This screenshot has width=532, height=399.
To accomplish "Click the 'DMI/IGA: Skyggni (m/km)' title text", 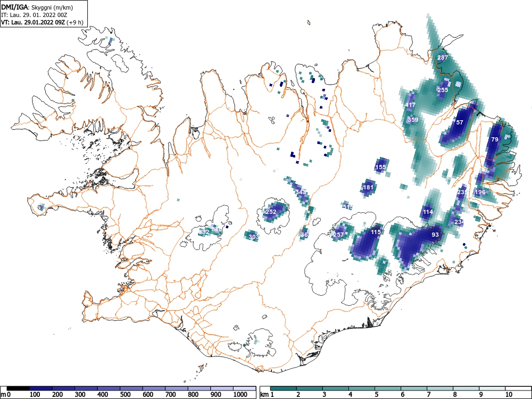I will (x=37, y=7).
